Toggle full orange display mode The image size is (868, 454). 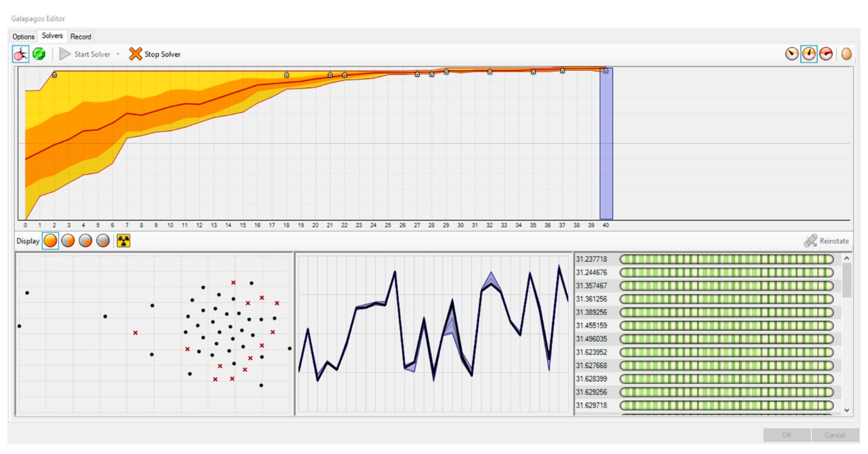[x=51, y=241]
